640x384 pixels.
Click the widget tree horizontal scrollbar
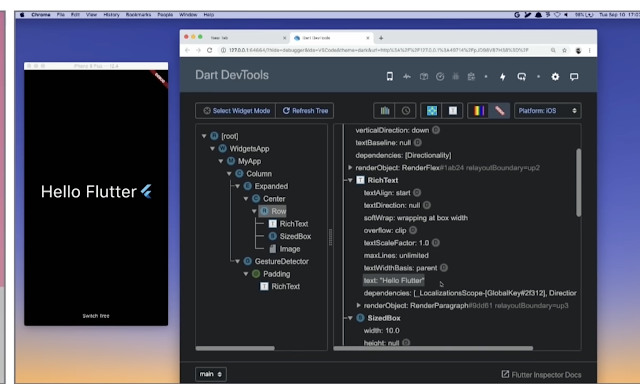click(235, 348)
